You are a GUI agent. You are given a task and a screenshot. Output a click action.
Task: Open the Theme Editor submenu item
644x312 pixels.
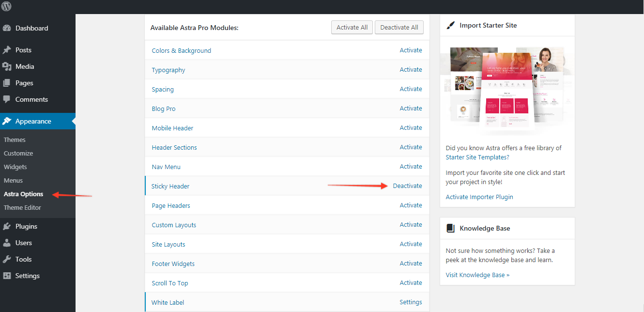pos(22,207)
